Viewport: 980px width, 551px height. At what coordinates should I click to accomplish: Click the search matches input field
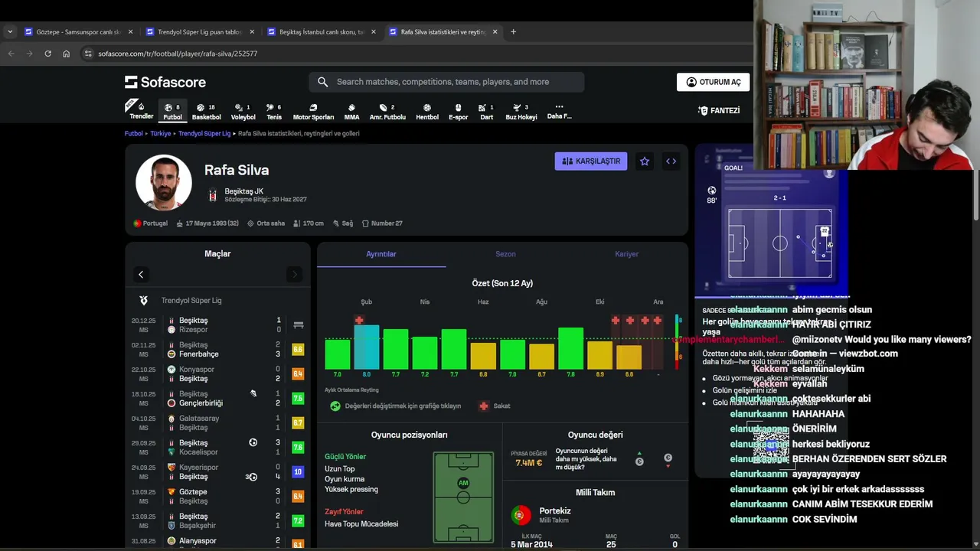pos(446,82)
